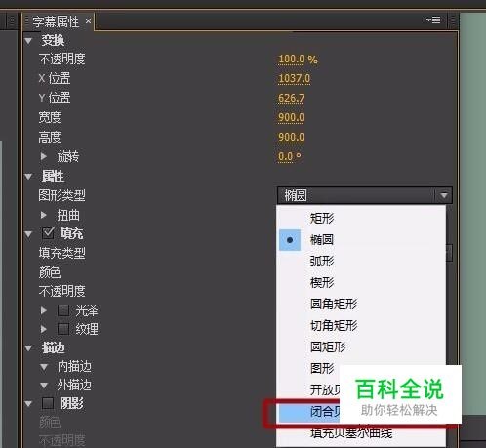Collapse the 属性 section
The height and width of the screenshot is (448, 486).
28,177
